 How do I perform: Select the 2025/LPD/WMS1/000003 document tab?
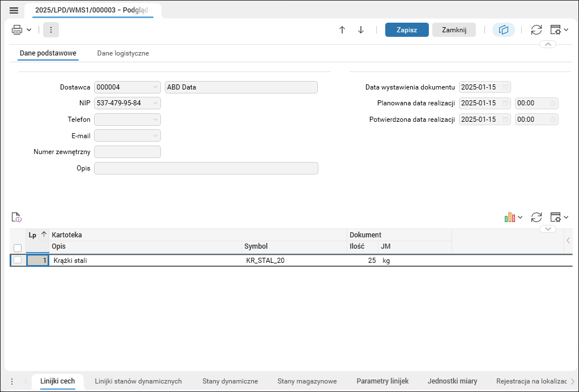click(92, 10)
